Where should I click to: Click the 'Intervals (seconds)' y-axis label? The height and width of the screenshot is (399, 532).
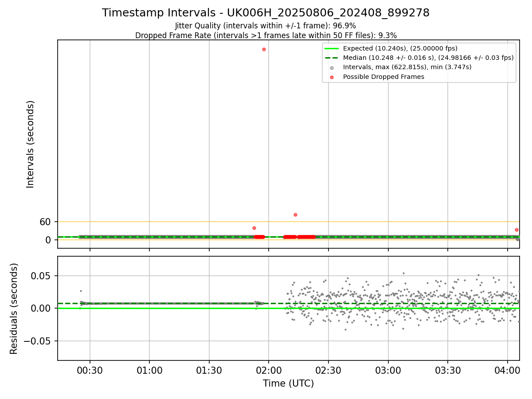click(x=30, y=144)
